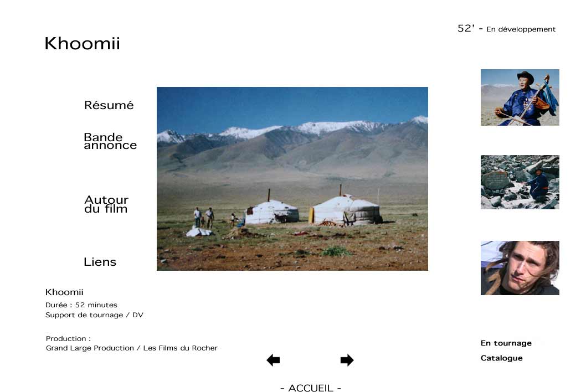The width and height of the screenshot is (581, 392).
Task: Go to ACCUEIL home link
Action: [311, 388]
